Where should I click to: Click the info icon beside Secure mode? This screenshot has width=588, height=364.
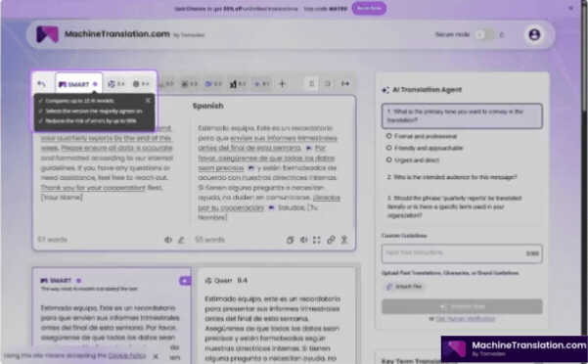[x=502, y=35]
